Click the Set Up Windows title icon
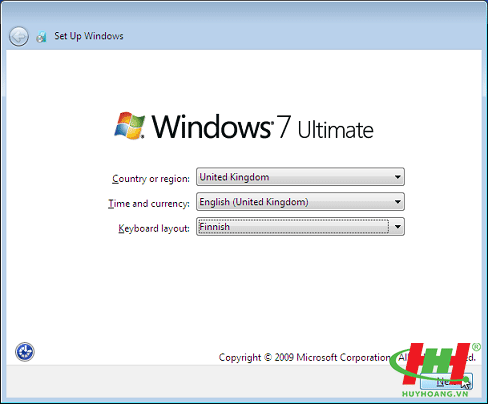This screenshot has width=488, height=404. click(41, 36)
